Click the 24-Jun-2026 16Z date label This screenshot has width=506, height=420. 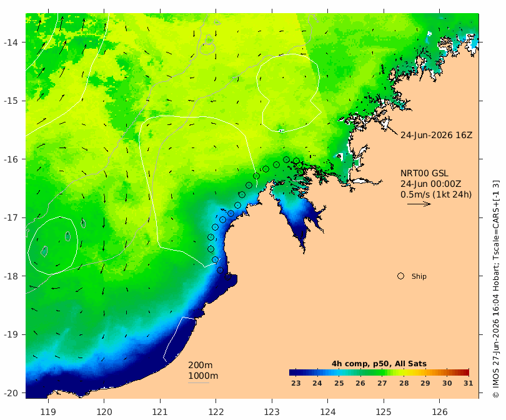coord(436,135)
